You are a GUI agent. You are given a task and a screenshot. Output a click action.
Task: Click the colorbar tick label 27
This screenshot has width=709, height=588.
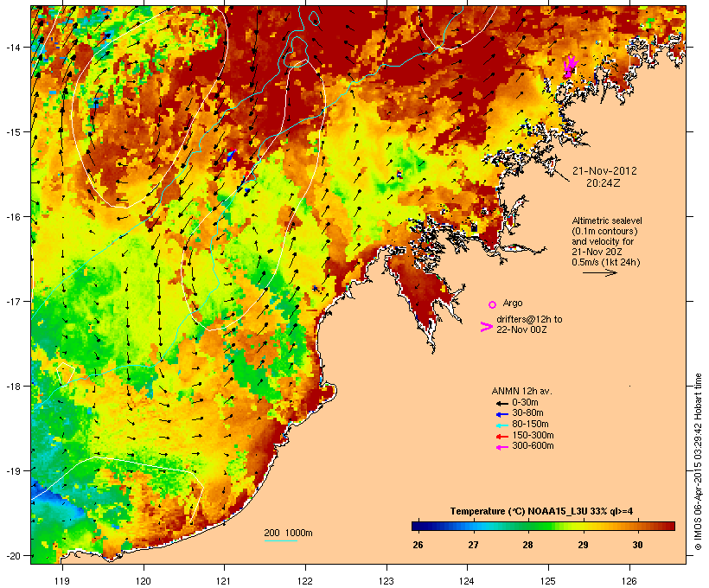click(473, 545)
